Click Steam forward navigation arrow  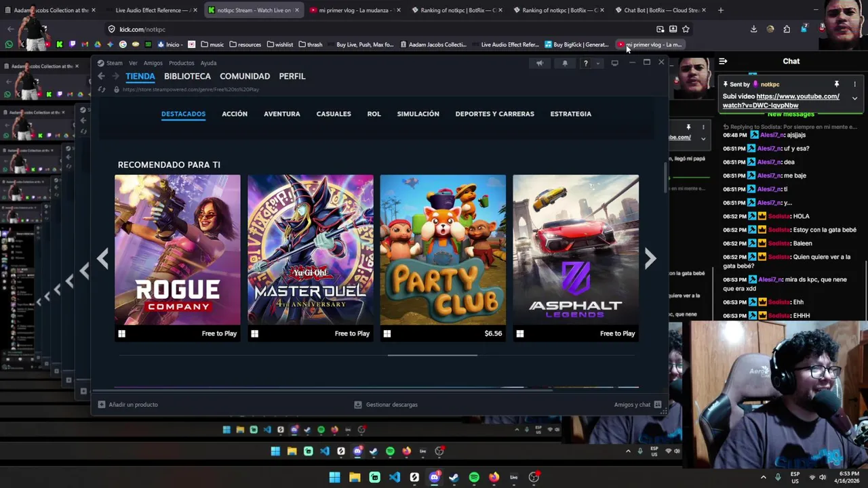point(115,77)
